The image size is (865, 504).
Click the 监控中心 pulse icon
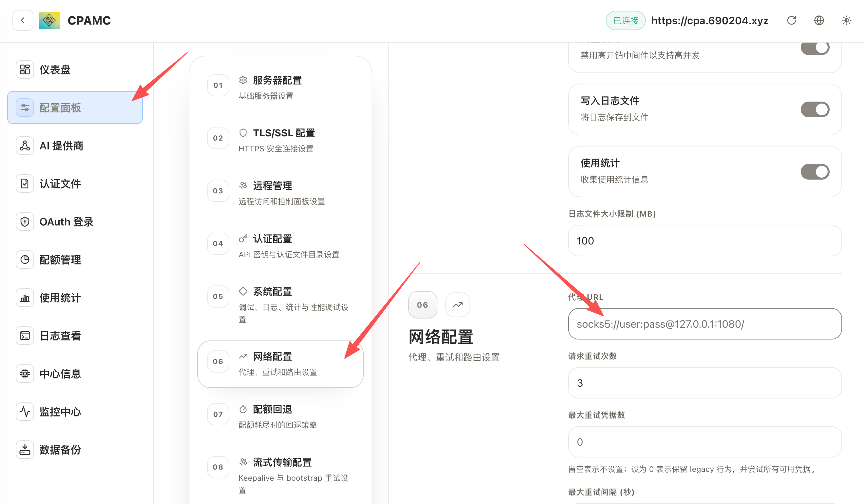click(25, 412)
